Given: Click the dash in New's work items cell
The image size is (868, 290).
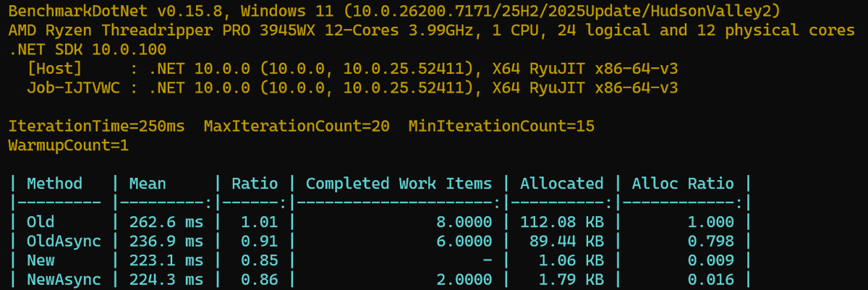Looking at the screenshot, I should pyautogui.click(x=488, y=260).
